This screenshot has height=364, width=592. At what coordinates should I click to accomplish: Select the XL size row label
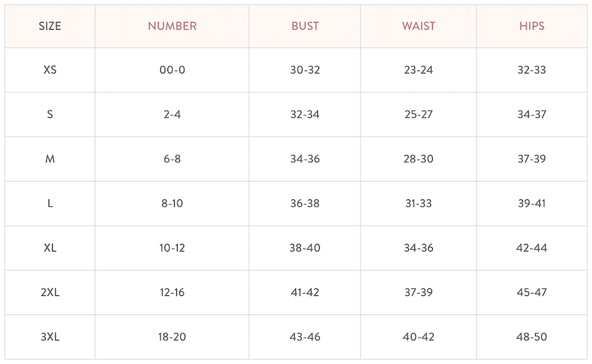(x=50, y=248)
